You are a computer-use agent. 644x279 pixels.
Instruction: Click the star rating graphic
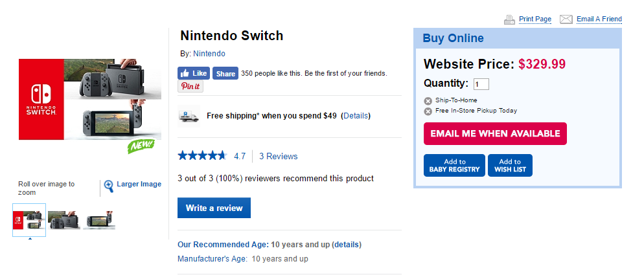click(202, 156)
